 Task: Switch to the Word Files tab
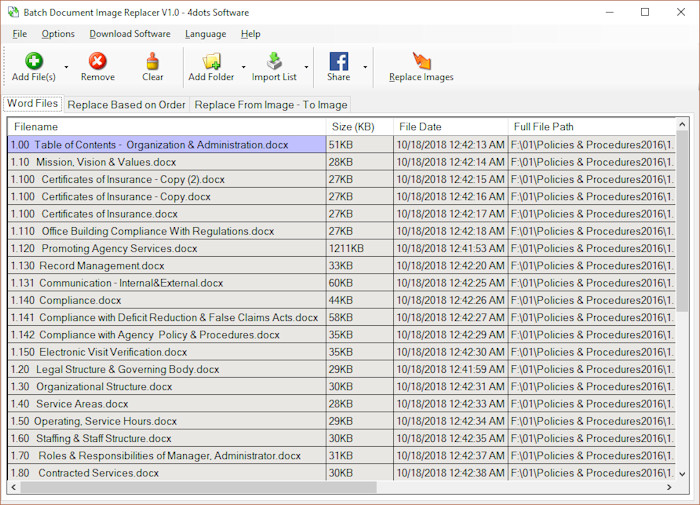pyautogui.click(x=33, y=103)
